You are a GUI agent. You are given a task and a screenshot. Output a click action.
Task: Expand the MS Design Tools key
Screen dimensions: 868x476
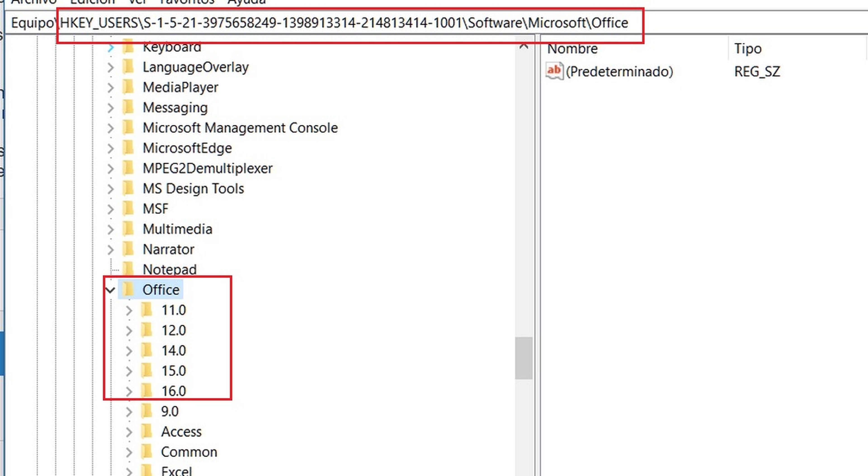point(111,189)
